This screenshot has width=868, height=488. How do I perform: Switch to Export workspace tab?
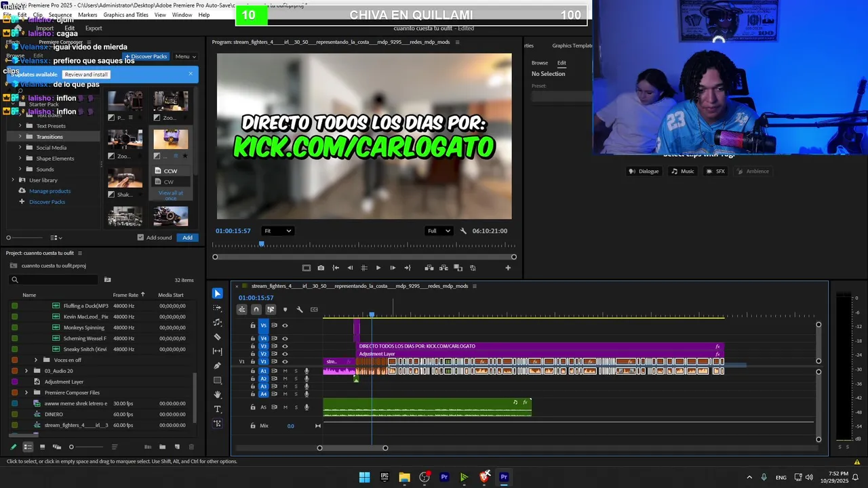click(94, 28)
